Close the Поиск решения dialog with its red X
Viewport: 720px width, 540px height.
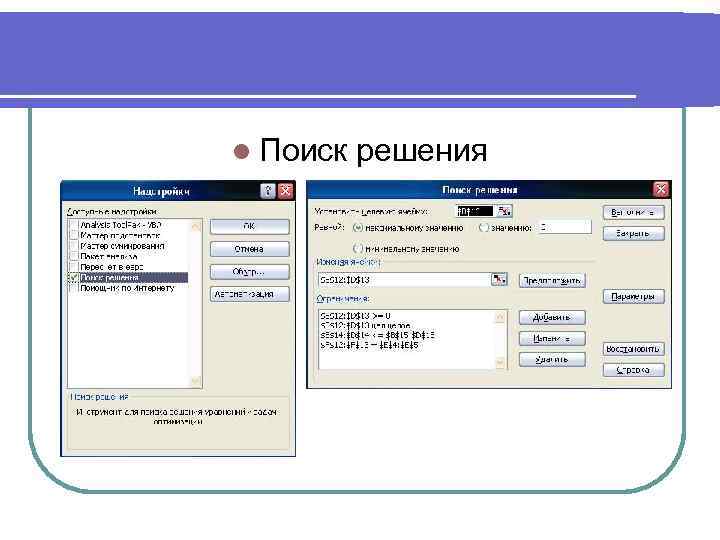click(x=661, y=189)
